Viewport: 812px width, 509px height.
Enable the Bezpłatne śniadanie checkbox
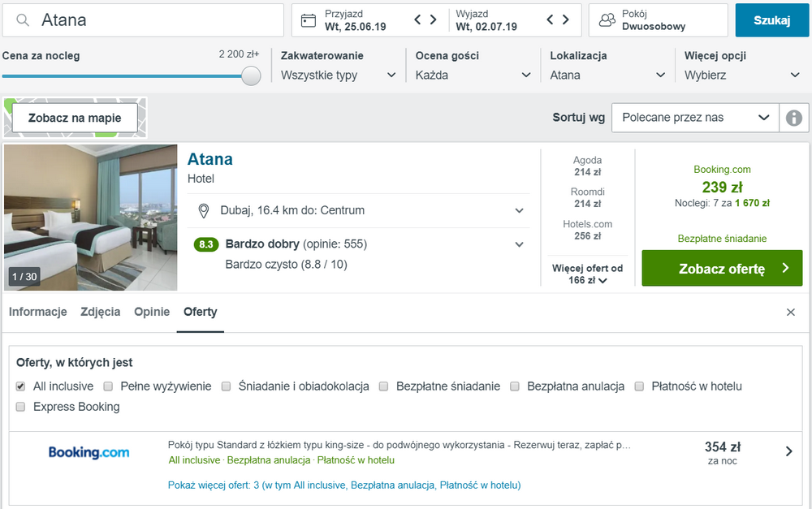tap(383, 386)
